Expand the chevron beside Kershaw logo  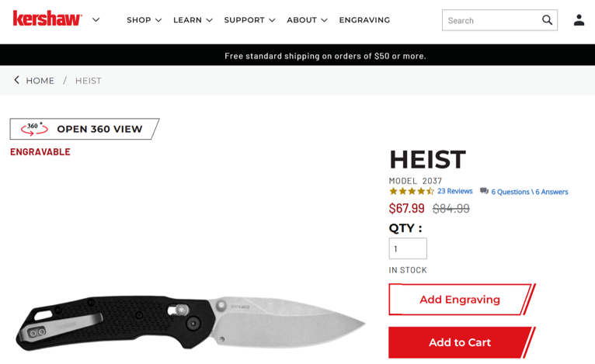click(x=96, y=19)
